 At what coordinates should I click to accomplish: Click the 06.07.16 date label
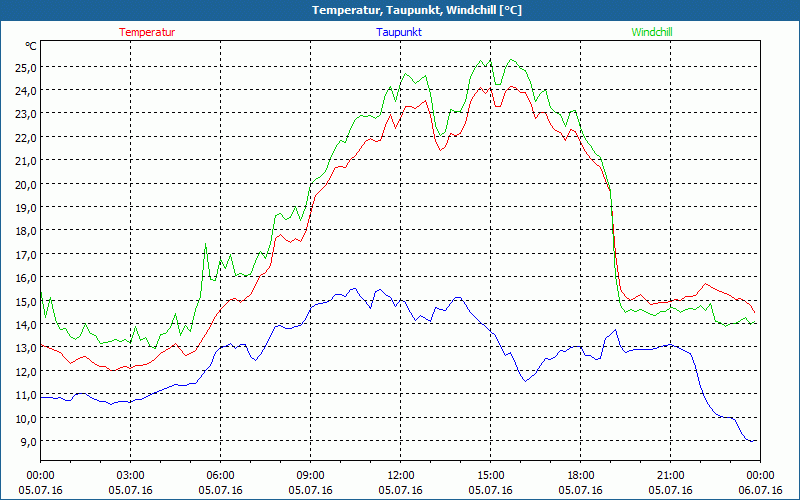point(760,490)
